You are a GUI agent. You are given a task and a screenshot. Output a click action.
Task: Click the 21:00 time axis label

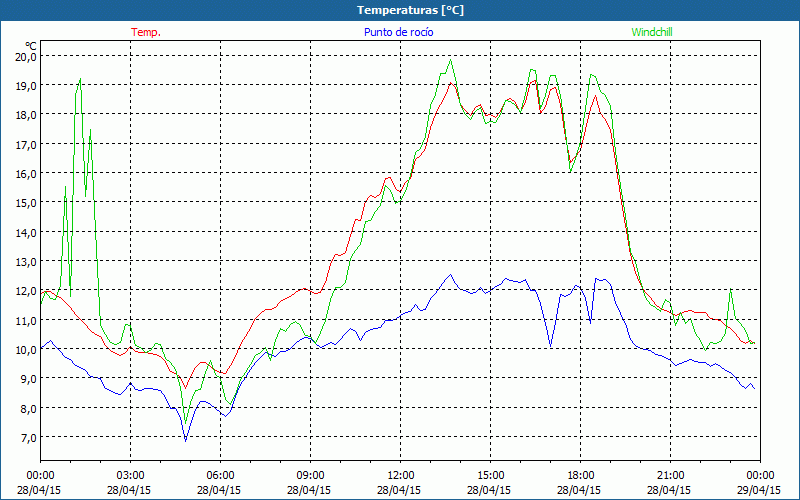point(670,476)
